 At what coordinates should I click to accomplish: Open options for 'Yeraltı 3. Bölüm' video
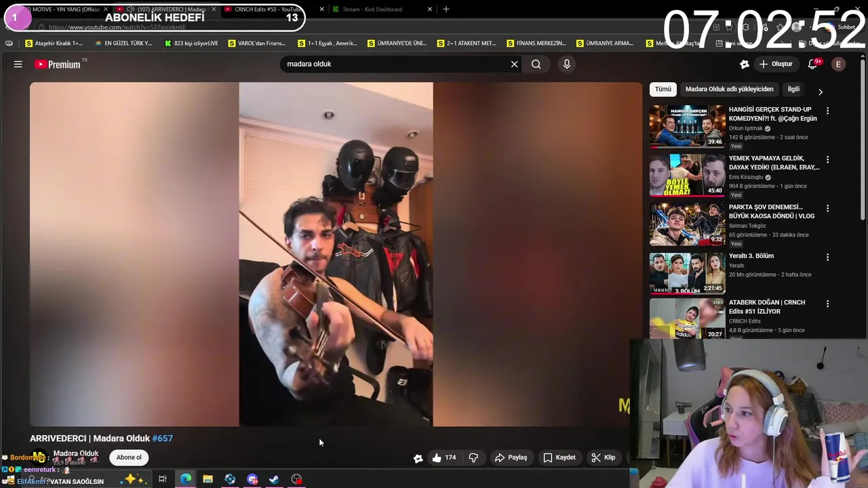(x=827, y=257)
